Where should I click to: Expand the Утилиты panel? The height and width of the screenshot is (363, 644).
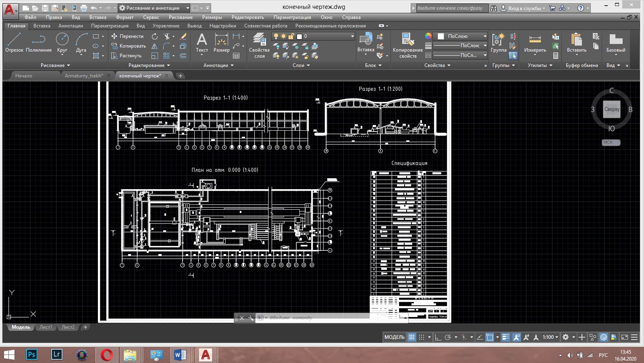coord(540,65)
